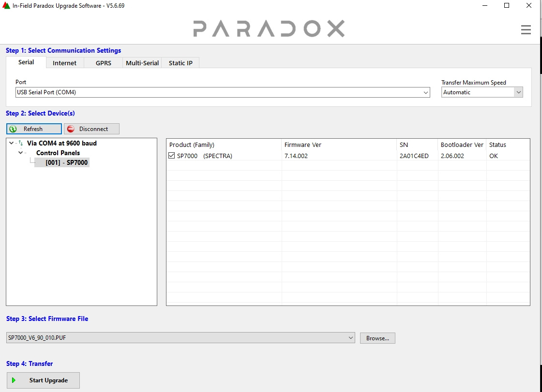Image resolution: width=542 pixels, height=392 pixels.
Task: Select the GPRS communication tab
Action: point(102,62)
